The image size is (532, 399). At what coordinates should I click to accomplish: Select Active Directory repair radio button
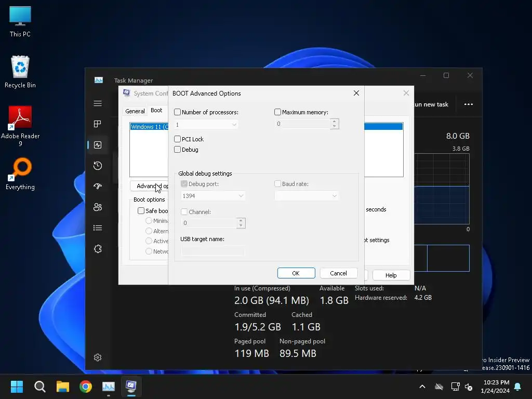(149, 241)
